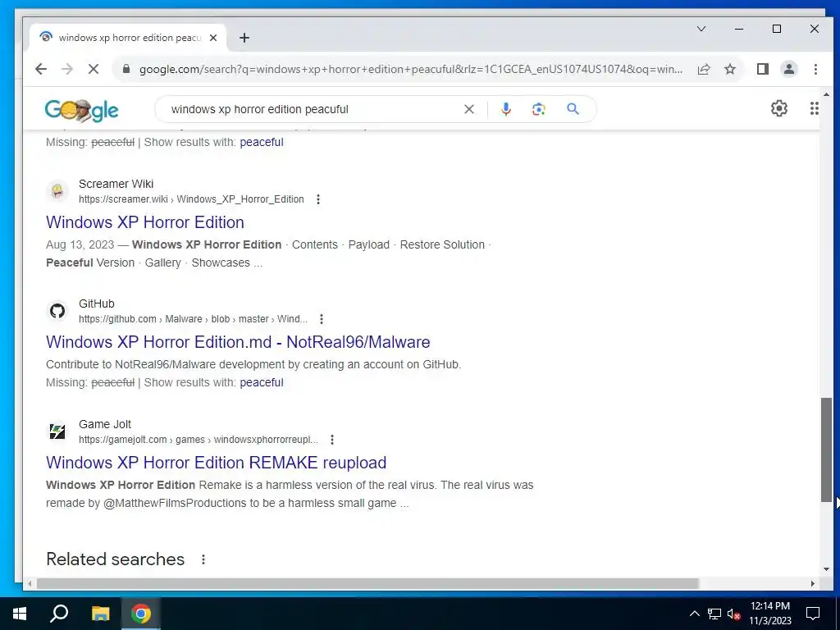
Task: Stop loading the page
Action: pos(94,69)
